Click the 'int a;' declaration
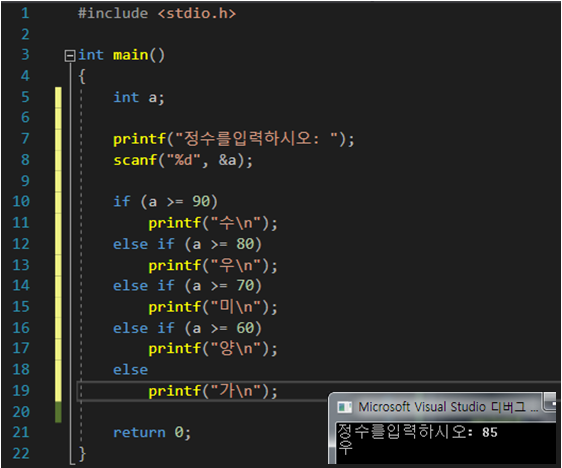This screenshot has height=468, width=562. point(139,97)
